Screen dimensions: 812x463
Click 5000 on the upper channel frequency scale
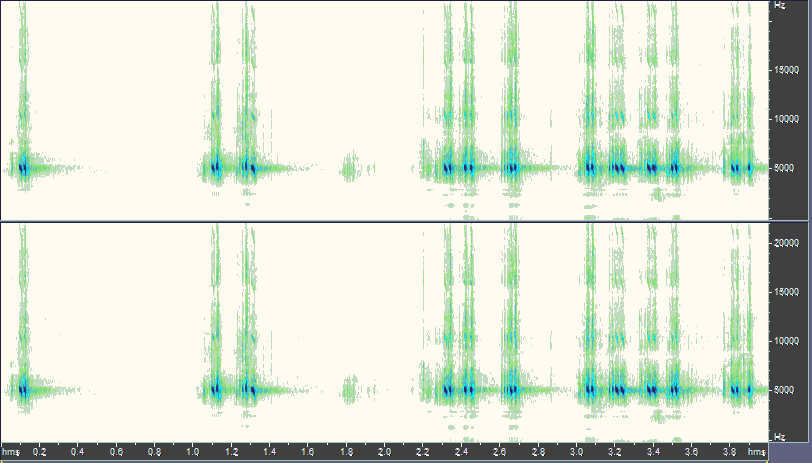(784, 168)
